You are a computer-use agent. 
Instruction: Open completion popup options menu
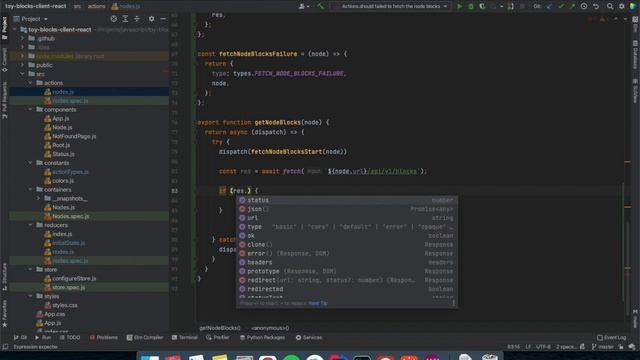tap(453, 303)
